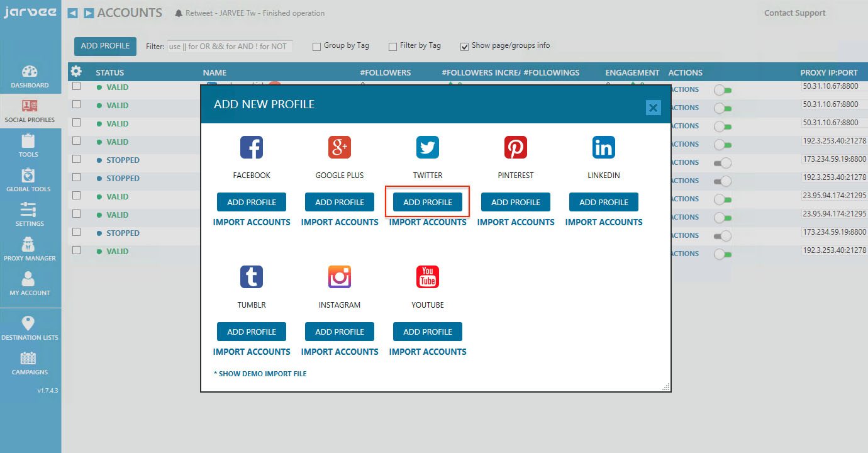Select the YouTube icon
This screenshot has height=453, width=868.
click(x=428, y=277)
